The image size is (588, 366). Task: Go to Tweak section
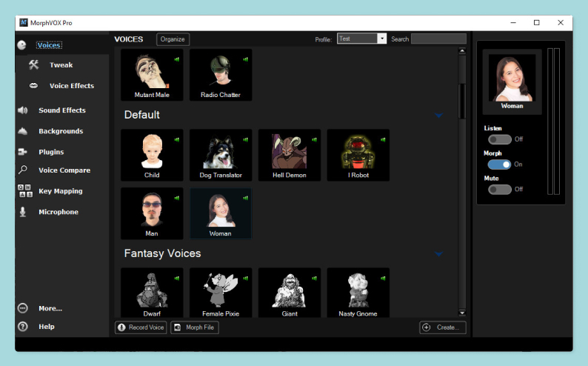pos(61,65)
